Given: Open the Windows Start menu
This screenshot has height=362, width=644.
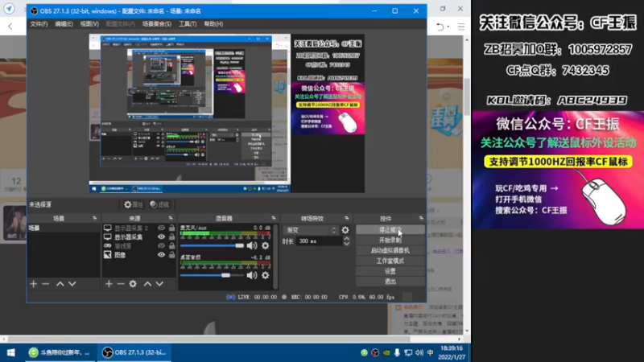Looking at the screenshot, I should (x=11, y=352).
